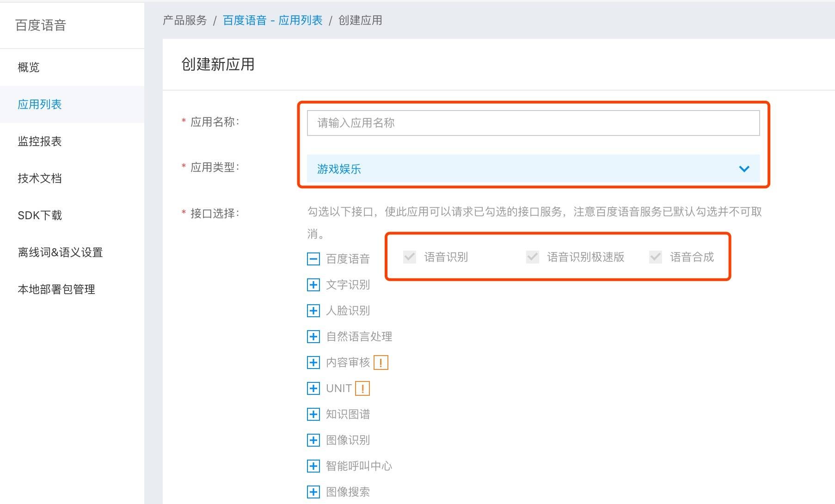Open the 应用类型 dropdown showing 游戏娱乐
Image resolution: width=835 pixels, height=504 pixels.
(533, 169)
